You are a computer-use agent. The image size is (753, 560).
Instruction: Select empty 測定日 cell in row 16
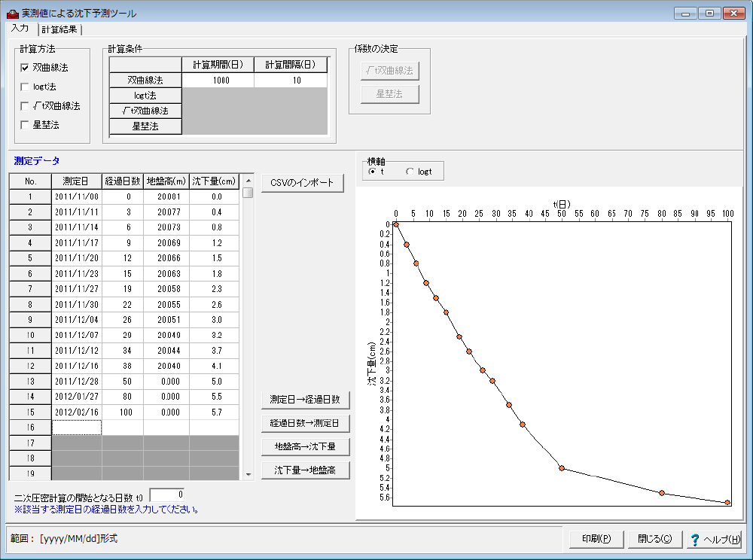(x=77, y=428)
